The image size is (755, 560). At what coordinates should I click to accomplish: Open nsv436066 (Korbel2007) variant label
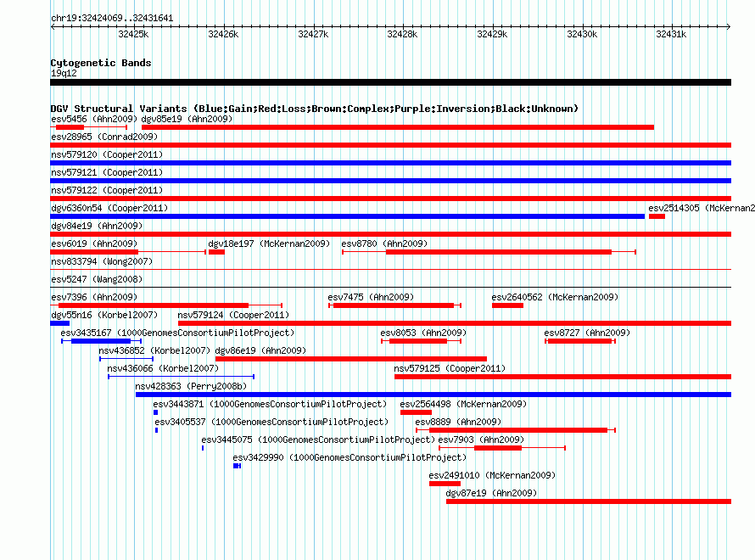pos(163,368)
